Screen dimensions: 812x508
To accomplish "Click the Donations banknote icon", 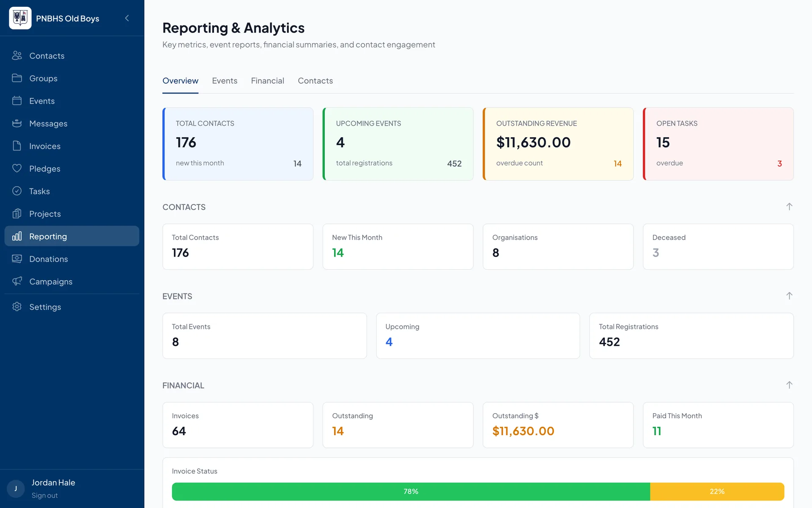I will click(17, 259).
